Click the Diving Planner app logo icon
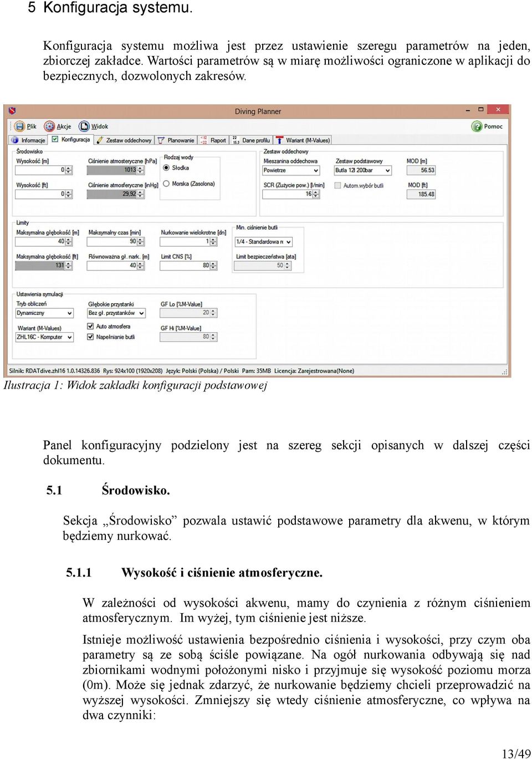Viewport: 532px width, 759px height. tap(12, 111)
